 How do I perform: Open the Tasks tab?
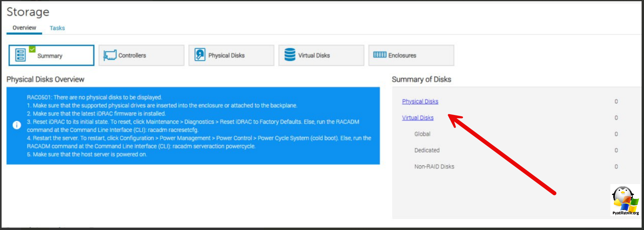pos(57,28)
